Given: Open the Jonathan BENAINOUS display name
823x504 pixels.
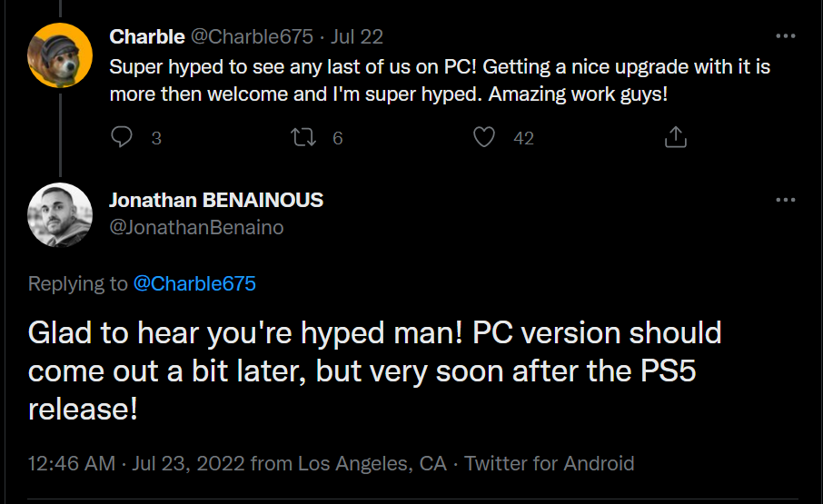Looking at the screenshot, I should point(216,200).
